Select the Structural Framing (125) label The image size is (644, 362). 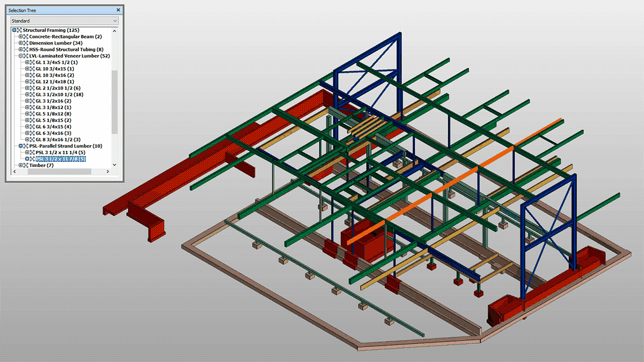click(52, 30)
